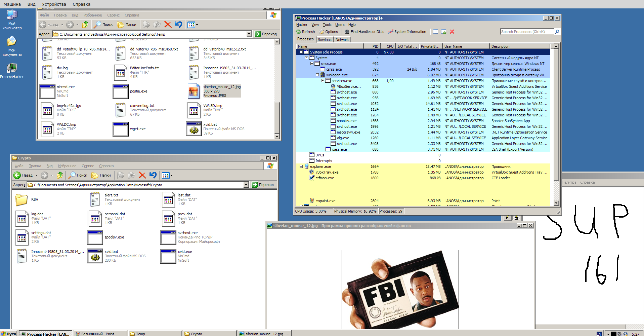Switch to the Network tab

coord(342,40)
